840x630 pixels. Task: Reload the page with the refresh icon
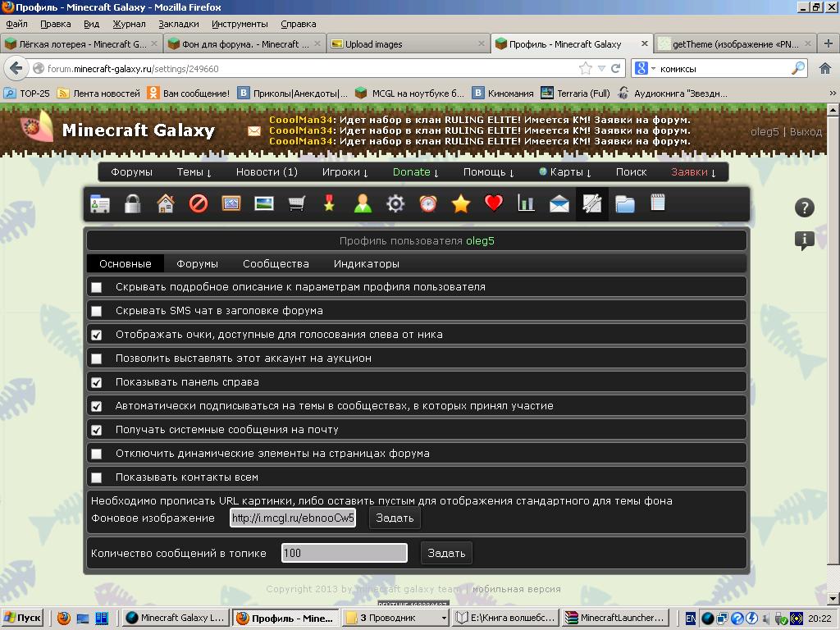coord(615,69)
